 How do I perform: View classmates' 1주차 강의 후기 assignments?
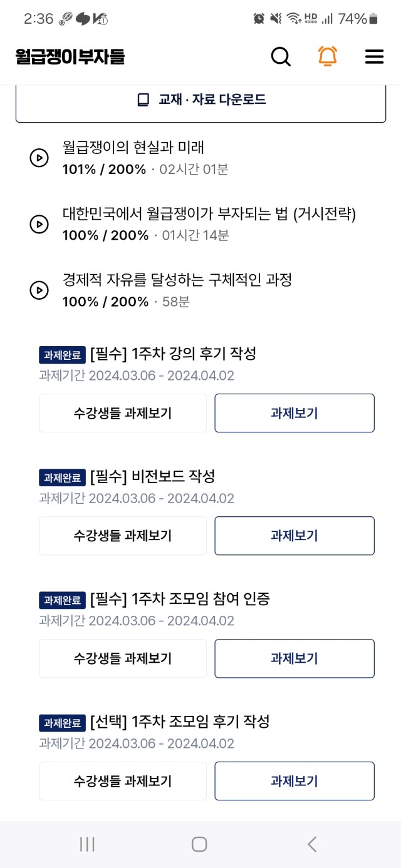tap(123, 413)
